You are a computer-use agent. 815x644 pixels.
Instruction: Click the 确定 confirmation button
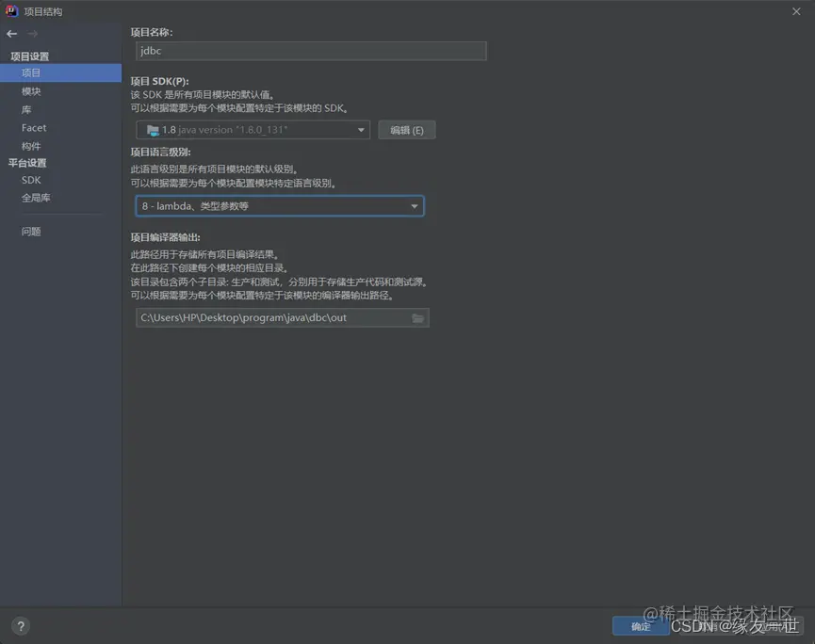(641, 626)
